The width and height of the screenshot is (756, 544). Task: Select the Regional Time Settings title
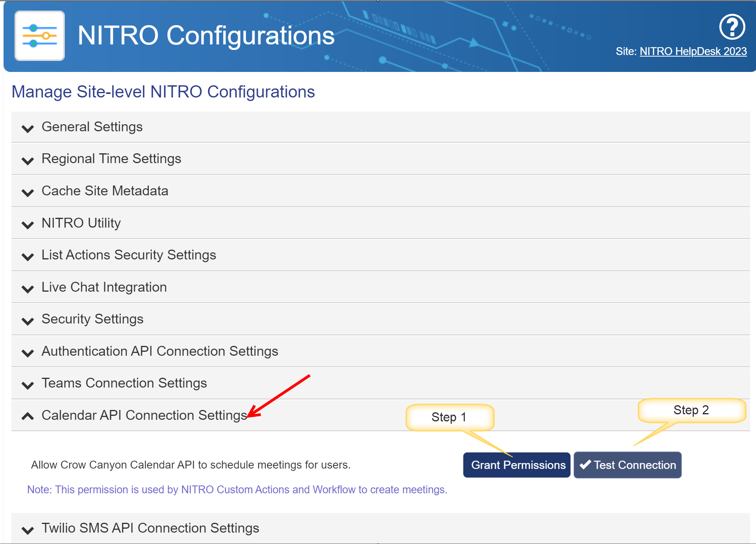111,158
